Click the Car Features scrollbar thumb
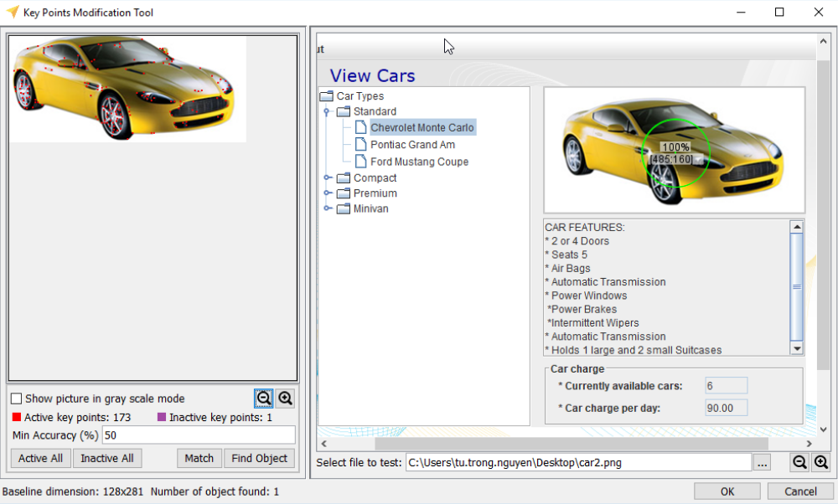The width and height of the screenshot is (838, 504). click(x=797, y=286)
